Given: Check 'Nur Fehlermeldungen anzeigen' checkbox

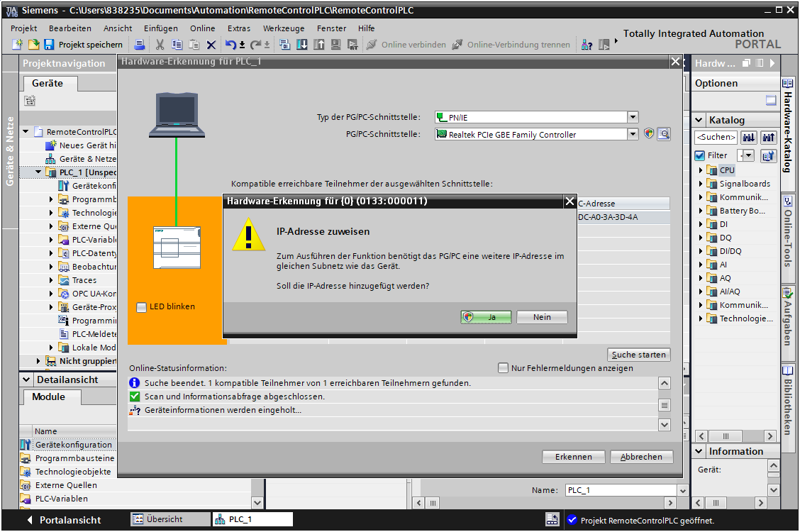Looking at the screenshot, I should (503, 367).
